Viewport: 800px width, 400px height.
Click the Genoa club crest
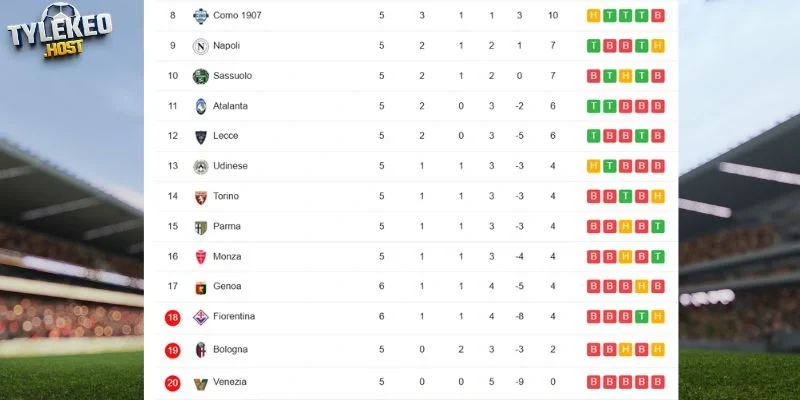(x=201, y=288)
